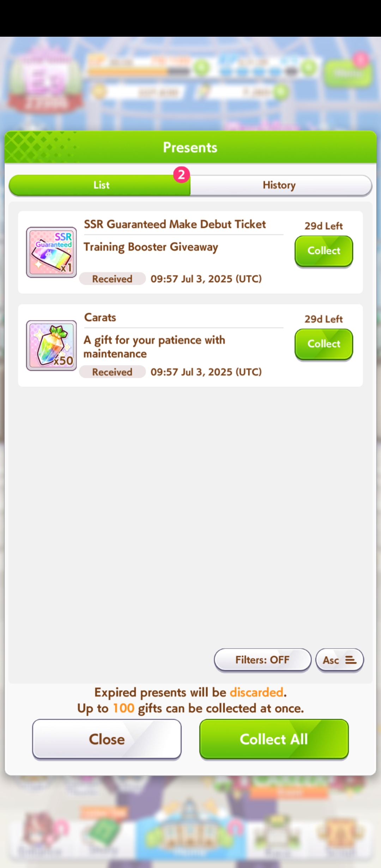Toggle the Filters: OFF button
The image size is (381, 868).
(262, 660)
